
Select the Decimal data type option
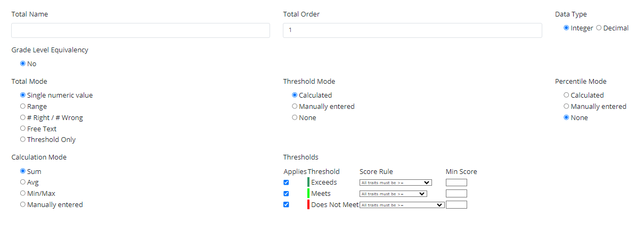pyautogui.click(x=599, y=28)
